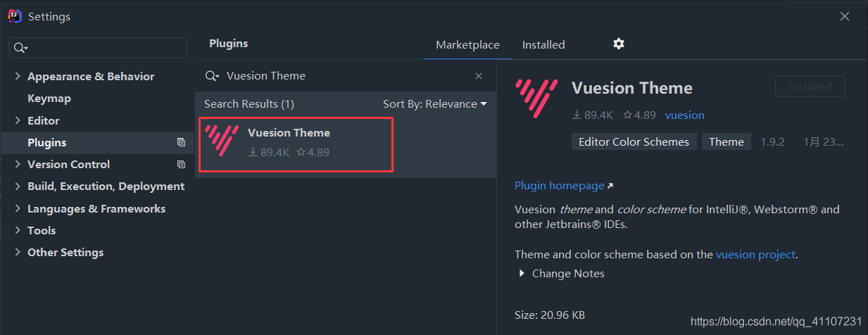Clear the plugin search with X icon
The image size is (868, 335).
[479, 76]
